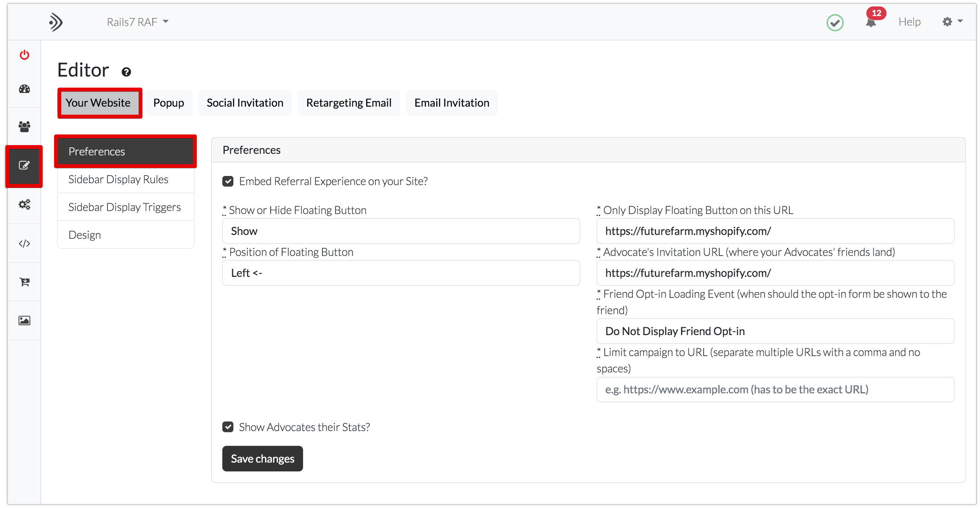Open the dashboard gauge icon
980x508 pixels.
click(x=24, y=89)
